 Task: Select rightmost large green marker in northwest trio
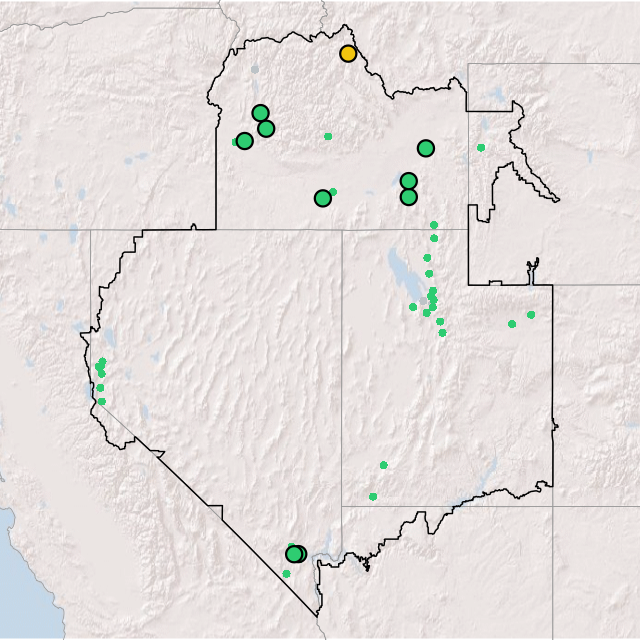(x=266, y=128)
